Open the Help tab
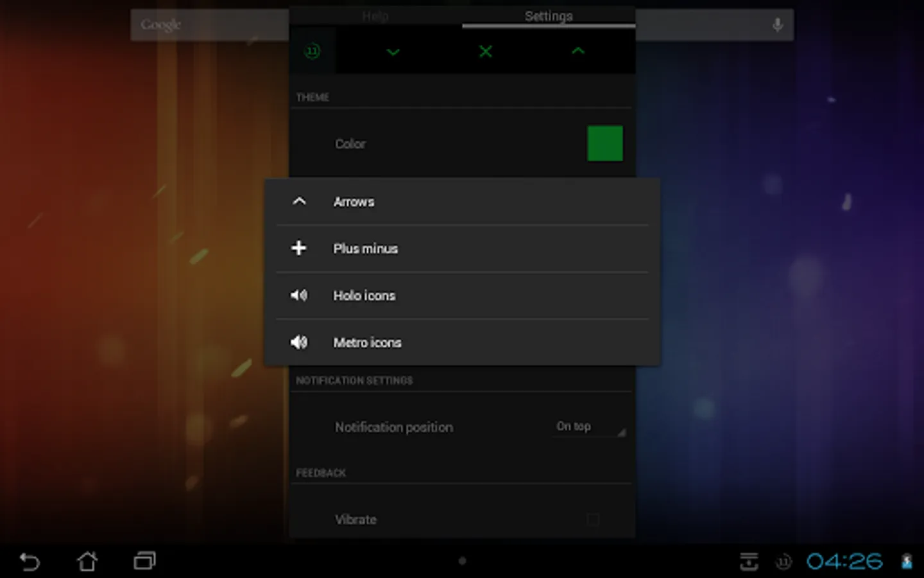 point(375,16)
